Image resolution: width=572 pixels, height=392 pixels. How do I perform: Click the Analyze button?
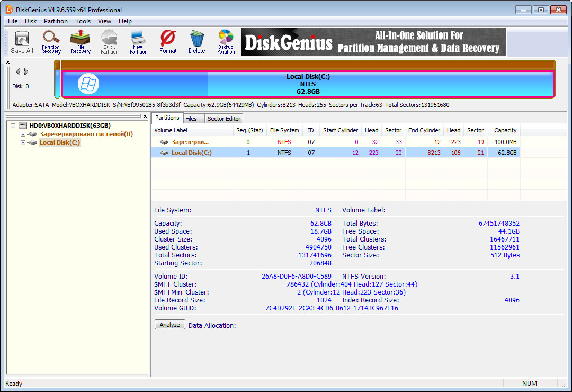tap(169, 325)
